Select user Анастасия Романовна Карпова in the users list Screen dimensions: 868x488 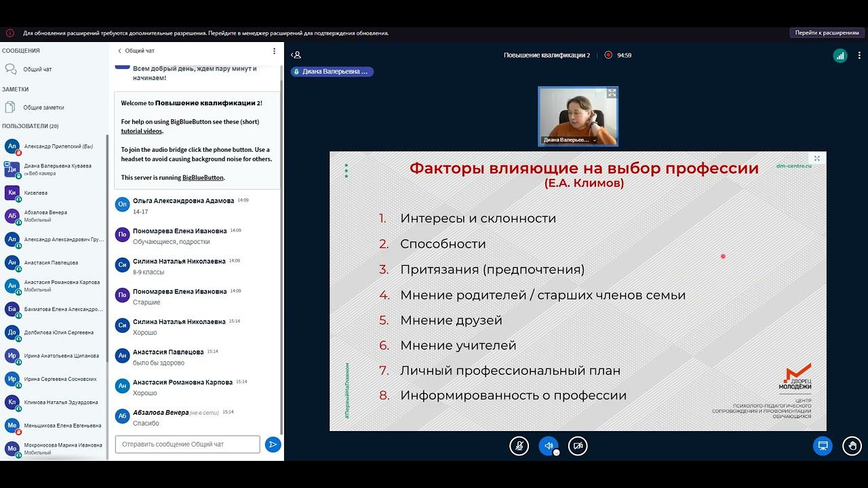(x=54, y=285)
